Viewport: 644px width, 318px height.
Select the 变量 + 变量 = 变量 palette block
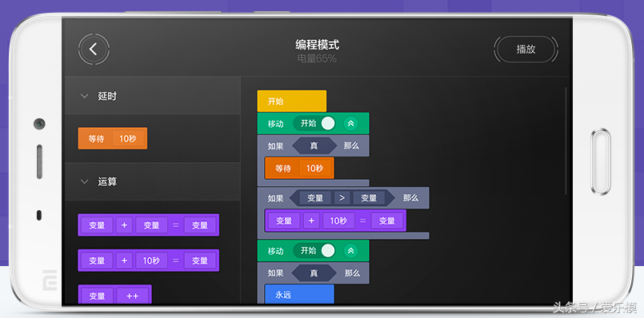pyautogui.click(x=148, y=225)
